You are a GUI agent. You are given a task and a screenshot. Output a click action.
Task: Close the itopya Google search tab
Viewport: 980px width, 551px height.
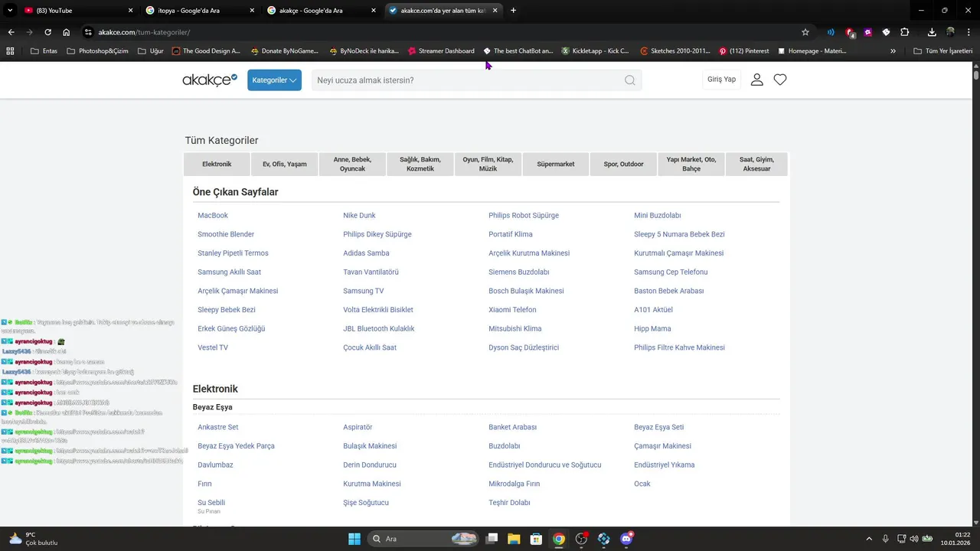pos(252,11)
